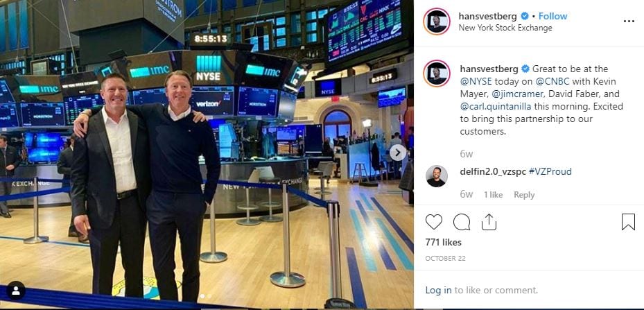The image size is (644, 310).
Task: Like the post with heart icon
Action: (x=434, y=222)
